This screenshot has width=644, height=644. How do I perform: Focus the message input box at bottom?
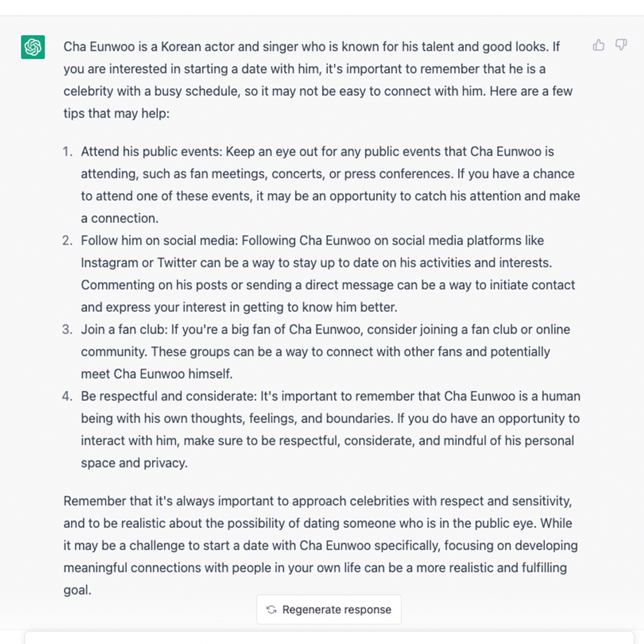[x=329, y=638]
